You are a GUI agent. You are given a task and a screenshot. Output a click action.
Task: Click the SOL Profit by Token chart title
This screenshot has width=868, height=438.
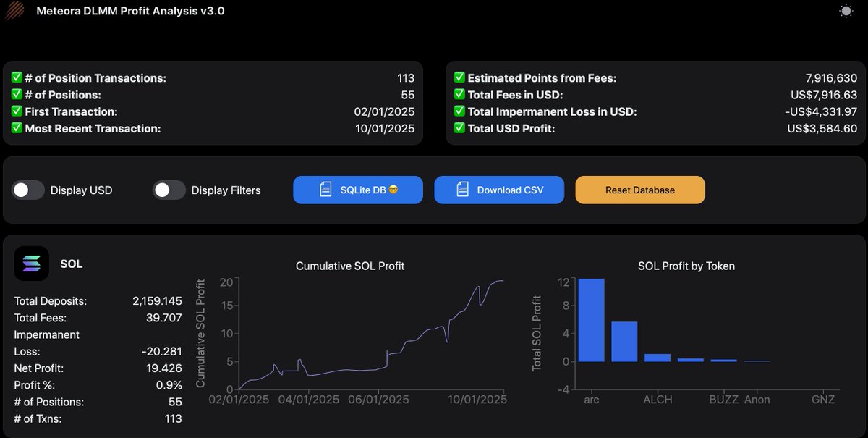(686, 266)
